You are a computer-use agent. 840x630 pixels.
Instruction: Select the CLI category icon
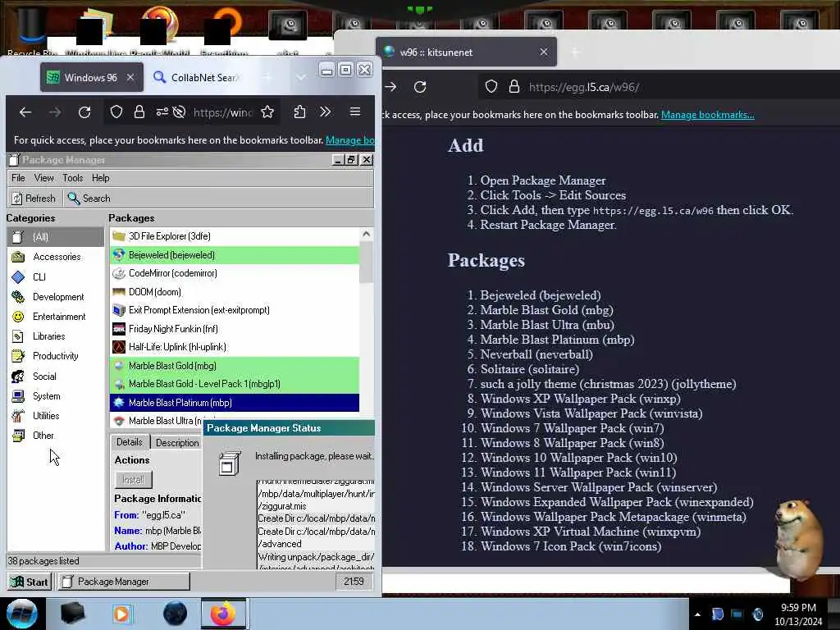18,276
